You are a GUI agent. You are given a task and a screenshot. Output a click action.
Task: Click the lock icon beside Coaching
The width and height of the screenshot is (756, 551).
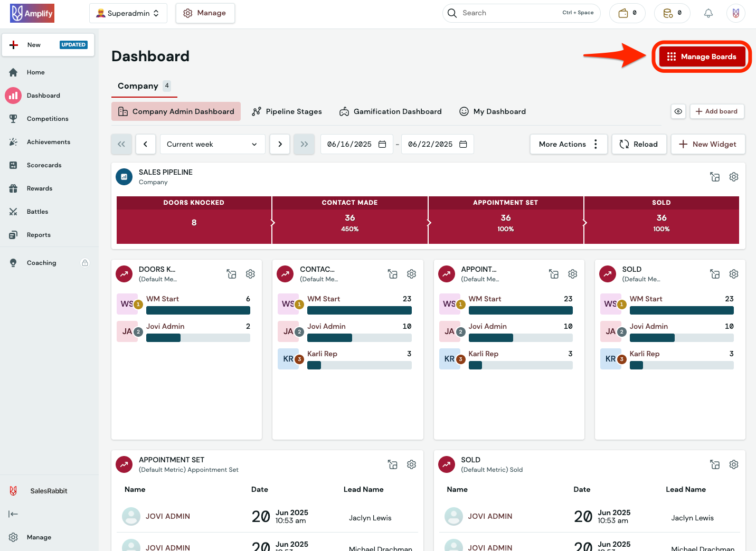[x=85, y=263]
